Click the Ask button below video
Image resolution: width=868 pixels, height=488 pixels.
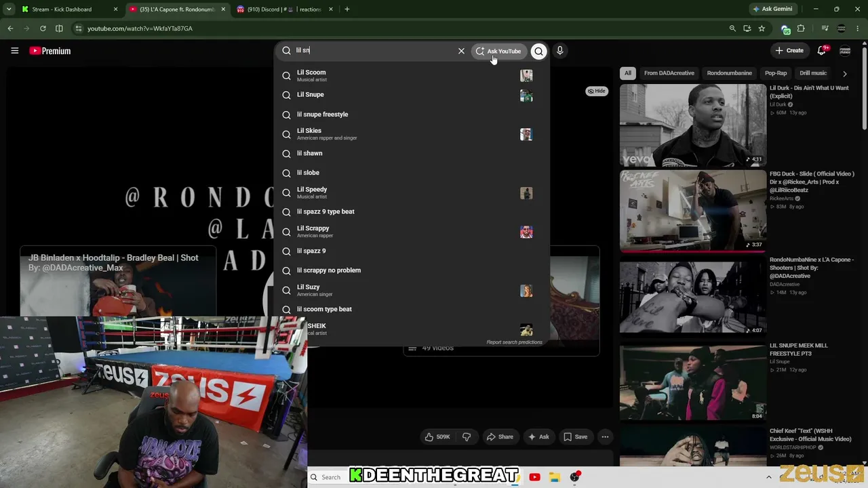click(x=539, y=437)
